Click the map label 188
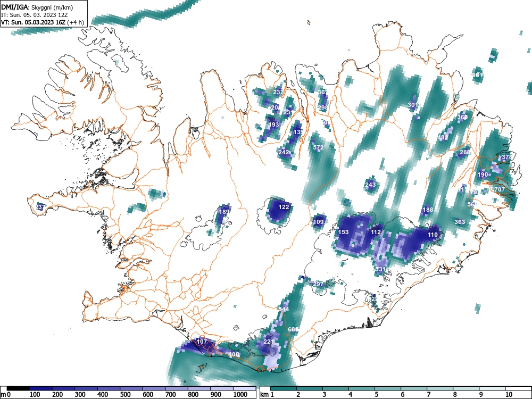 [x=428, y=210]
